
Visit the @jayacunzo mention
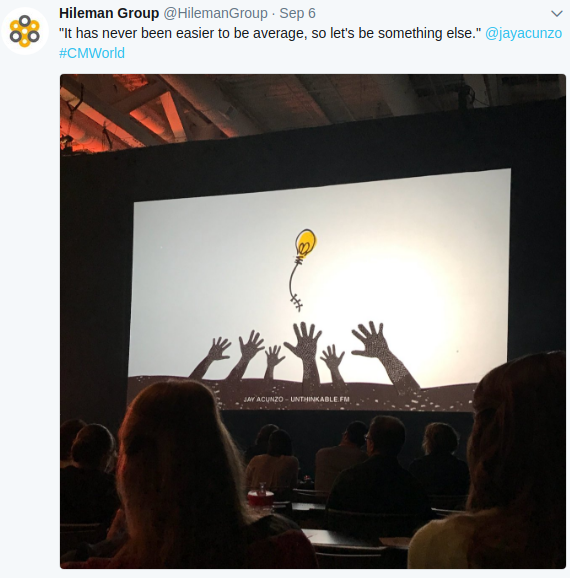point(523,33)
